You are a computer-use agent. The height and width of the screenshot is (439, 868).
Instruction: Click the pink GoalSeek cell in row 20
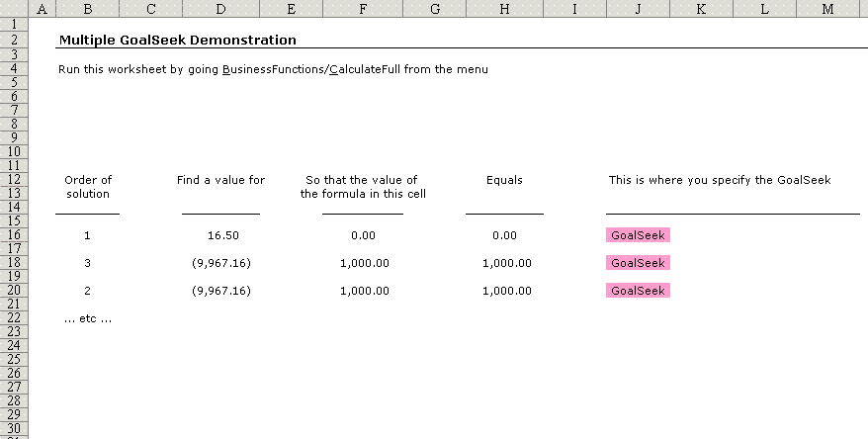638,291
